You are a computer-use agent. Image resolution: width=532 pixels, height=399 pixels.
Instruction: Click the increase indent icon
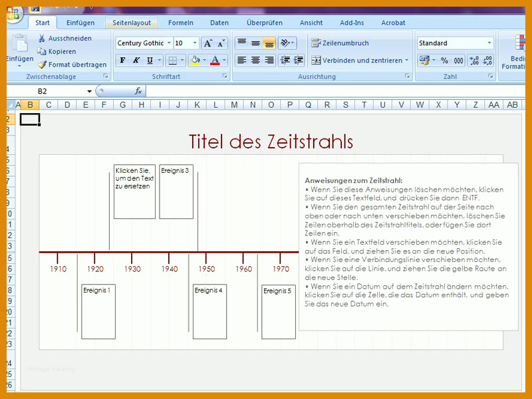[298, 61]
